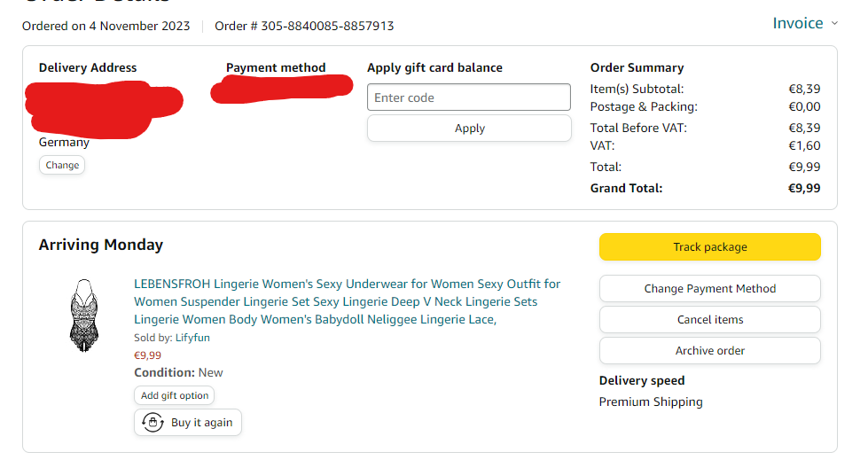Click the order number 305-8840085-8857913
Screen dimensions: 868x460
(x=327, y=26)
